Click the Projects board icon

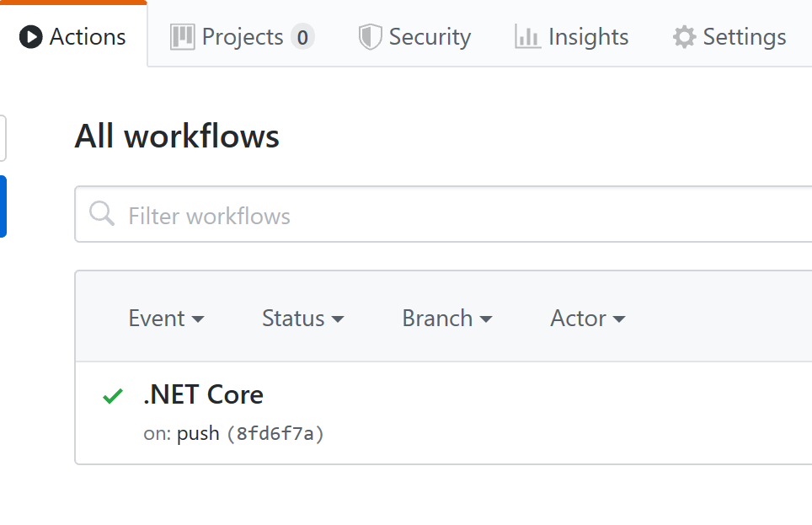pyautogui.click(x=182, y=37)
